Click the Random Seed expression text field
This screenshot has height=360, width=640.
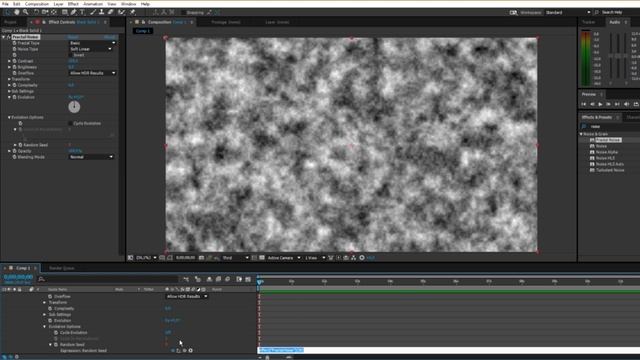(449, 350)
